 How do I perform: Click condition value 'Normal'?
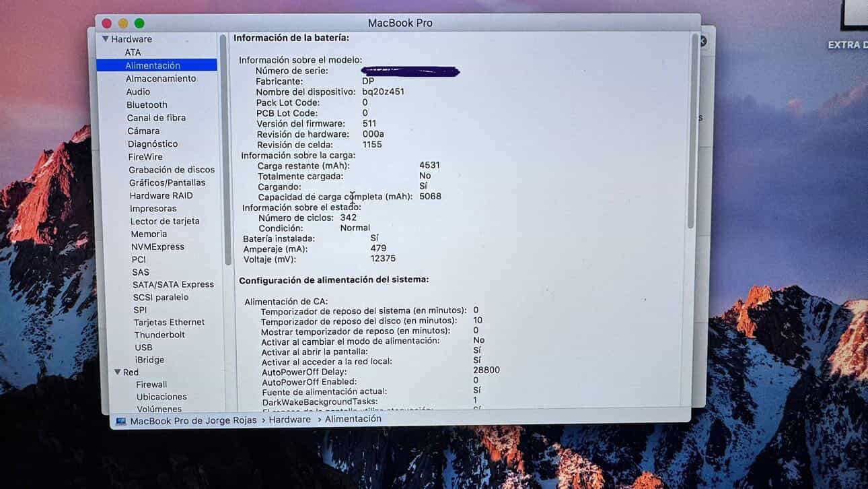355,228
